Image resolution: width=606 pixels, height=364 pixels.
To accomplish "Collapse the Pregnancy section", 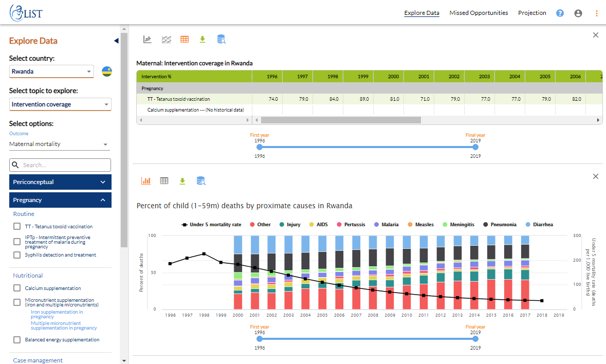I will point(60,200).
